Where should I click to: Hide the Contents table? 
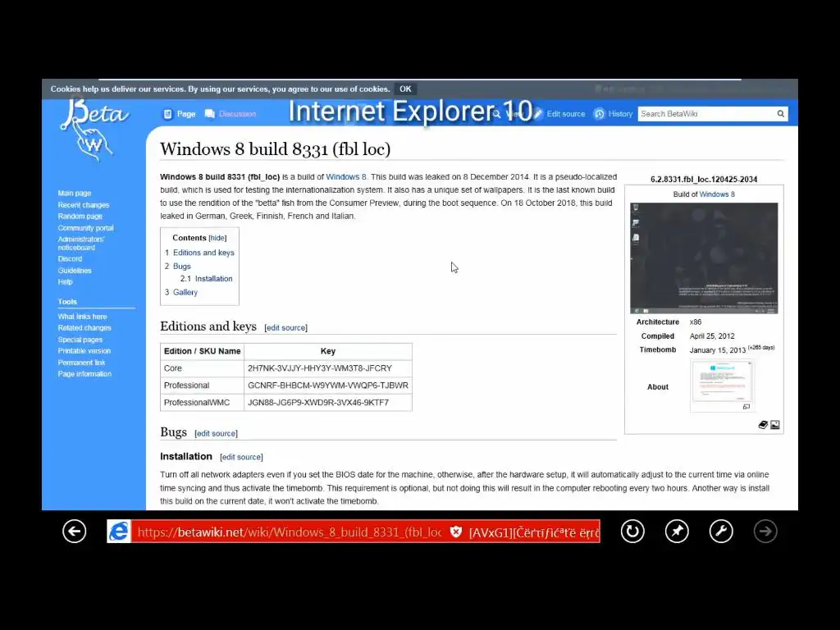[217, 238]
